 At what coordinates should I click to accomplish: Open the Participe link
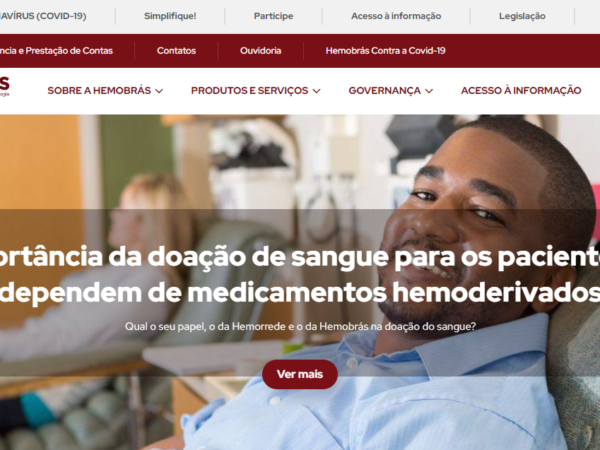(274, 16)
